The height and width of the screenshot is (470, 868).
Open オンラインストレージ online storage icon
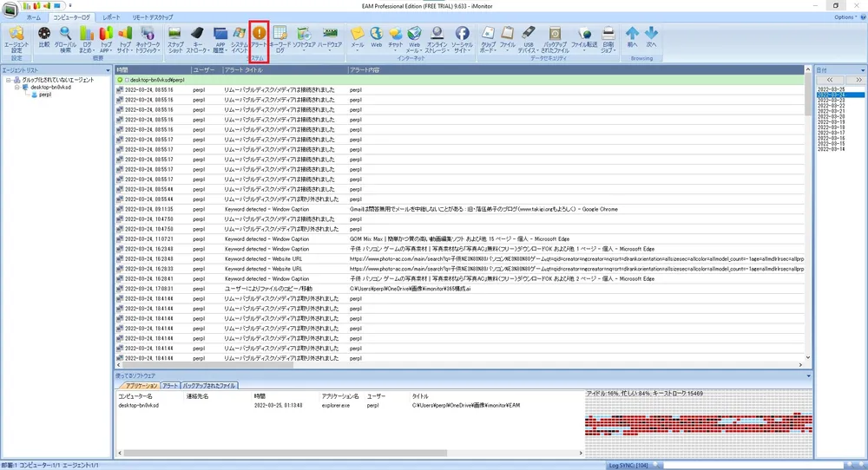[x=437, y=39]
